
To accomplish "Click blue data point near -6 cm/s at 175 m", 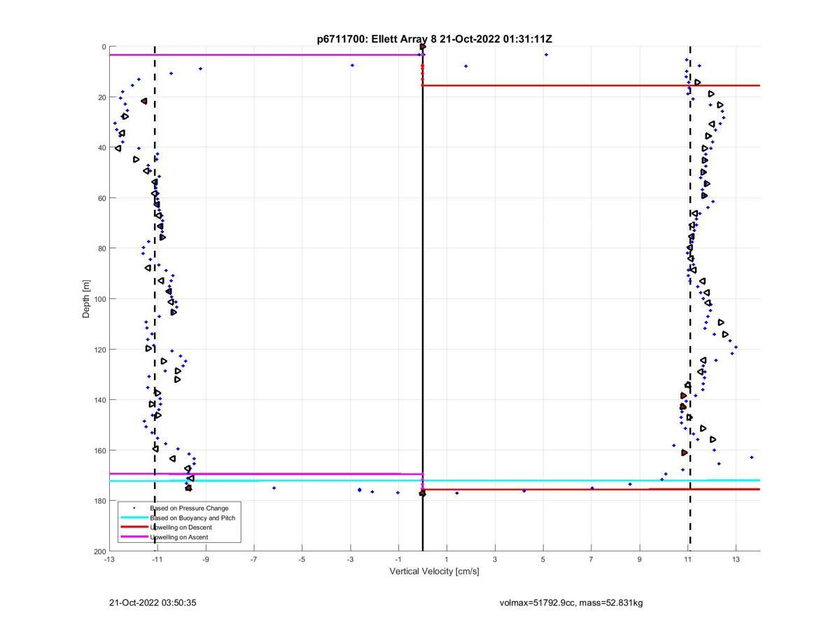I will pyautogui.click(x=274, y=488).
